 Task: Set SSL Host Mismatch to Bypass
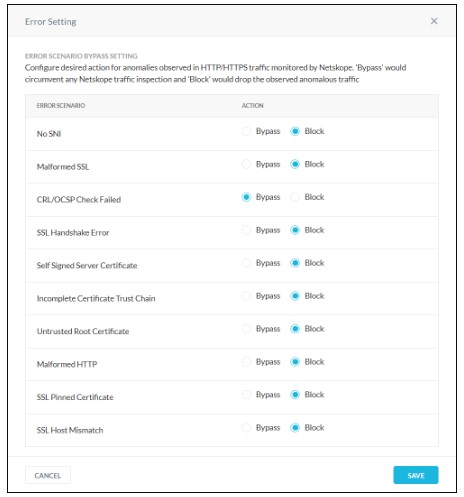coord(246,428)
